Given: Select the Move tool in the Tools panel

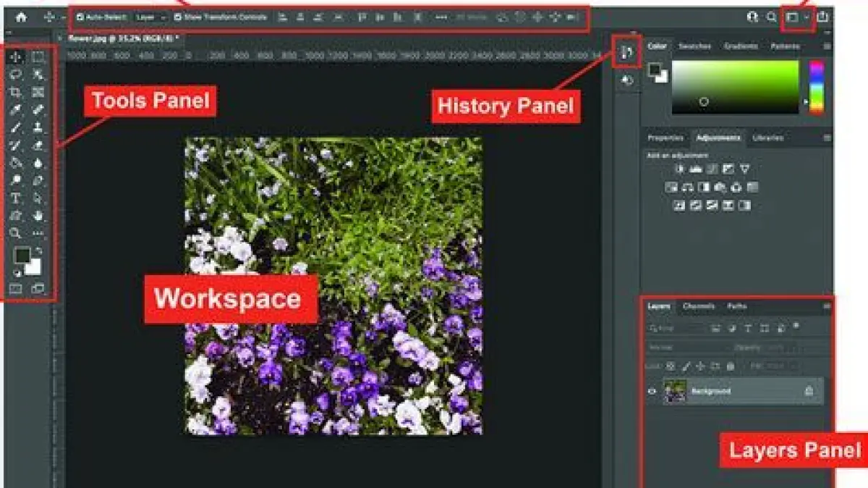Looking at the screenshot, I should (x=16, y=57).
